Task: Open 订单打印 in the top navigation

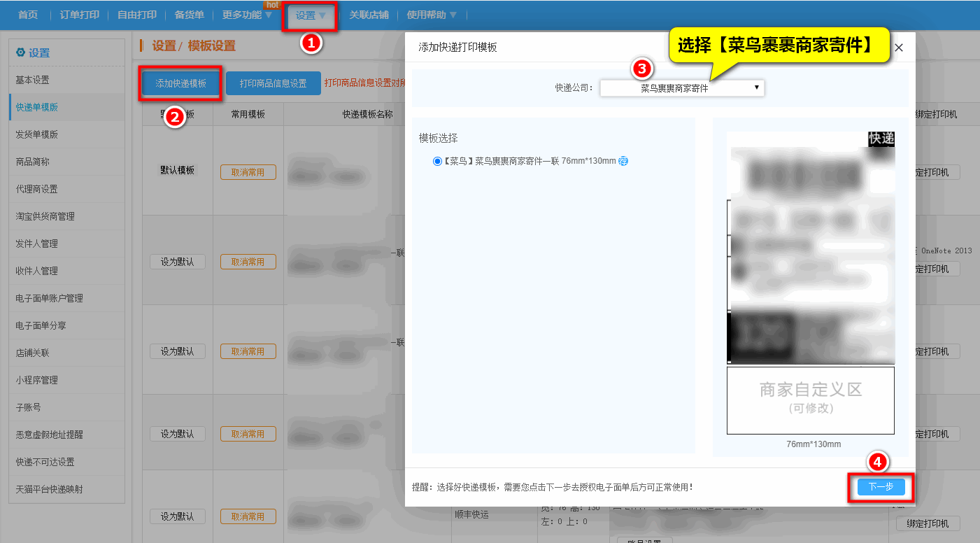Action: 79,15
